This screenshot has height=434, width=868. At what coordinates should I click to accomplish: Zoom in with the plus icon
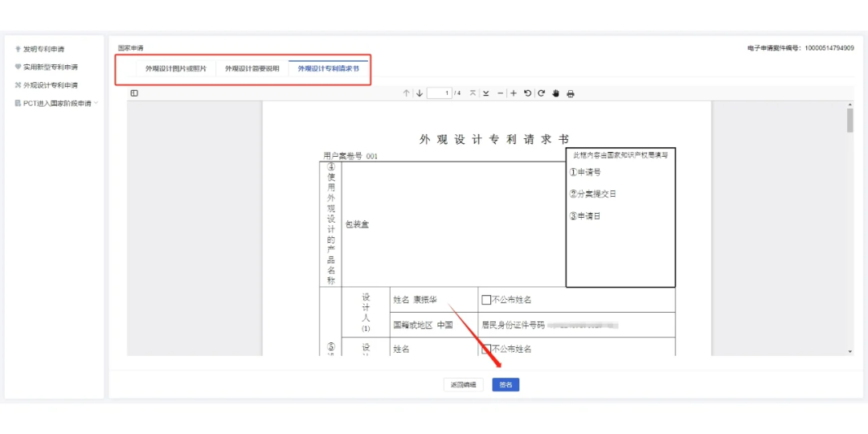(x=513, y=93)
